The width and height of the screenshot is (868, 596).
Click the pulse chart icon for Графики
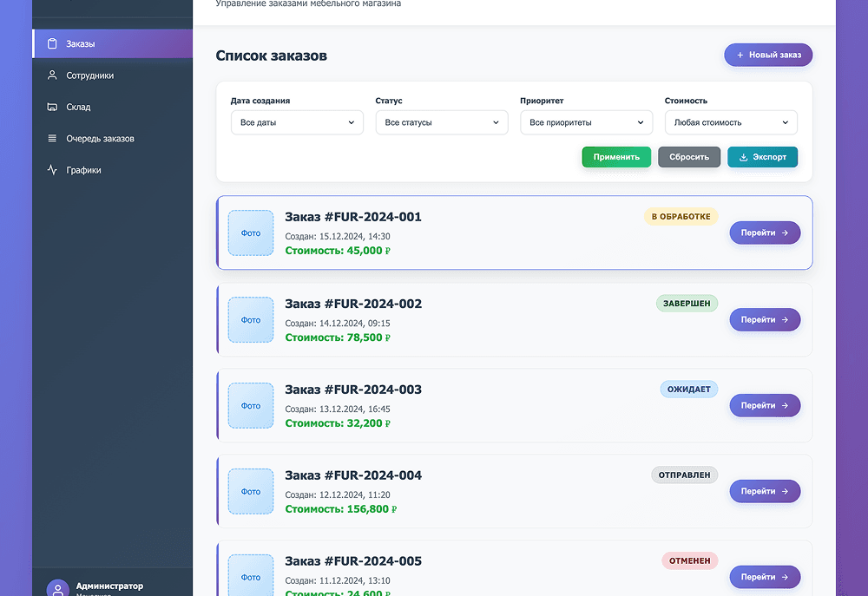pos(52,171)
